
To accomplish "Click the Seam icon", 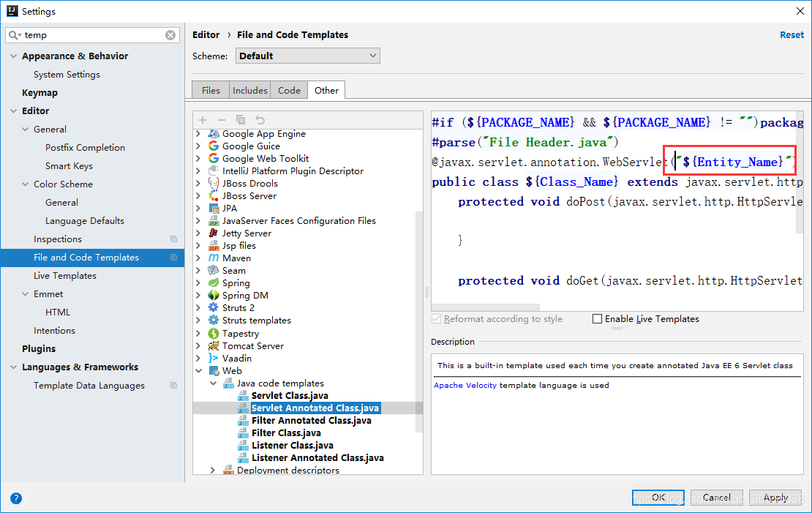I will pos(214,271).
